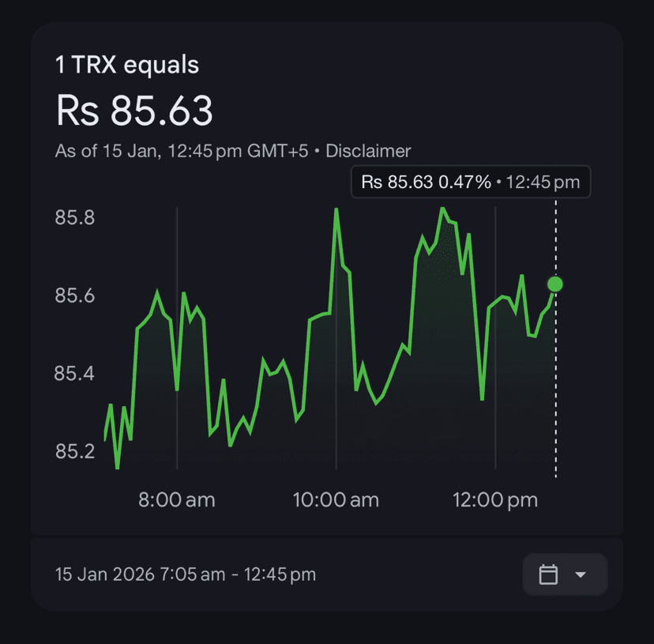Click the Rs 85.63 0.47% tooltip
This screenshot has height=644, width=654.
tap(470, 183)
